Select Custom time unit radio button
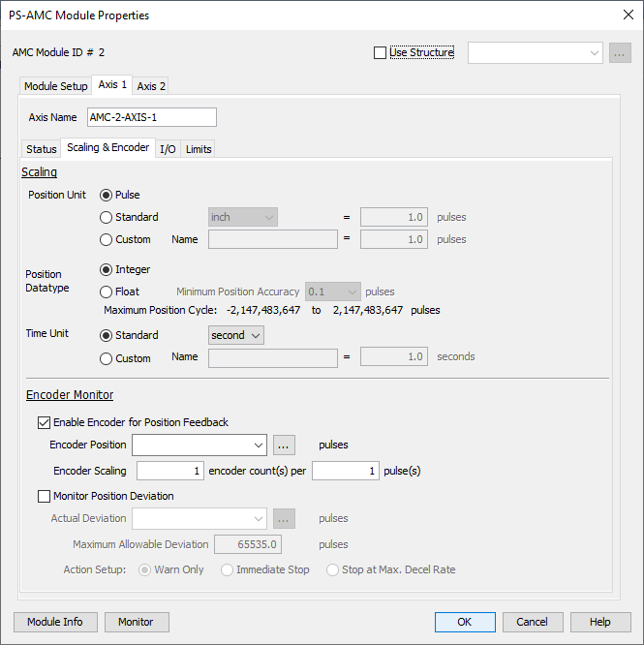This screenshot has height=645, width=644. (107, 358)
